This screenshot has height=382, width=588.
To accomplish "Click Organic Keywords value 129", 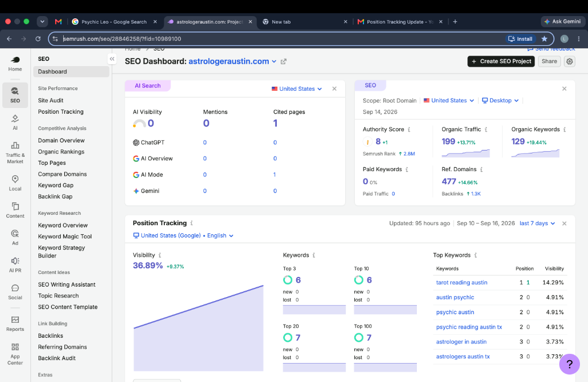I will point(518,141).
